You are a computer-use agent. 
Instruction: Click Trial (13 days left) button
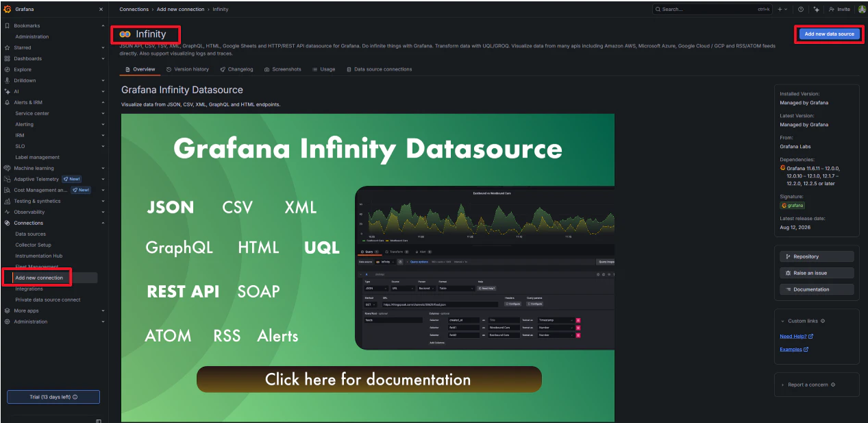click(53, 397)
